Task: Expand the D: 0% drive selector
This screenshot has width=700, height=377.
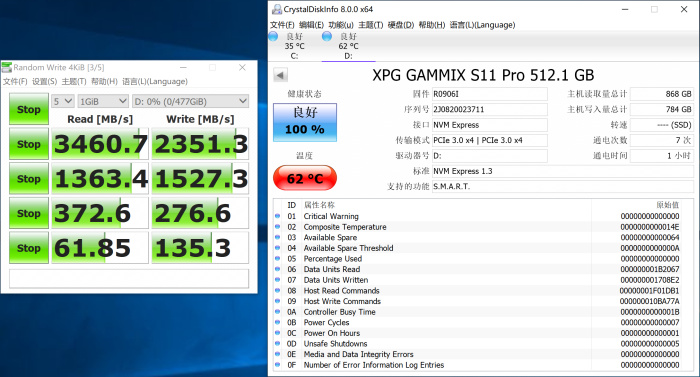Action: (191, 101)
